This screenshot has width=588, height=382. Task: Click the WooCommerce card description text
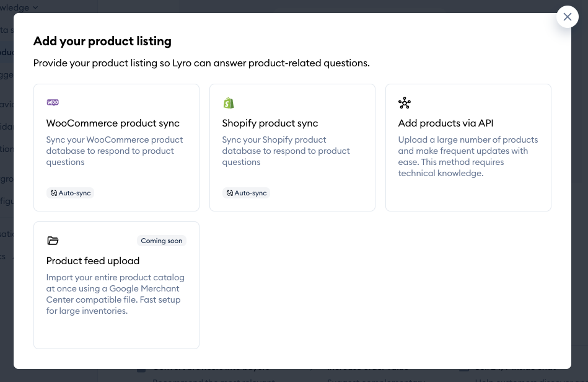(115, 151)
